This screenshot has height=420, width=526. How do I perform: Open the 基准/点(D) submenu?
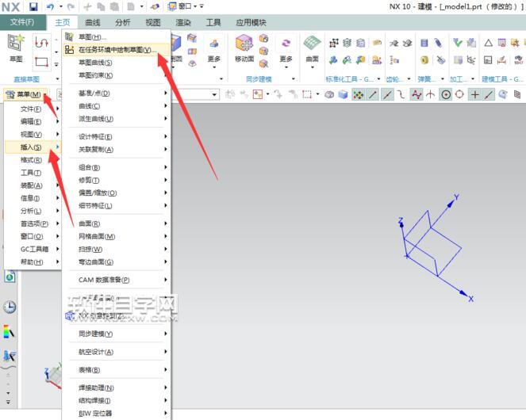(117, 94)
